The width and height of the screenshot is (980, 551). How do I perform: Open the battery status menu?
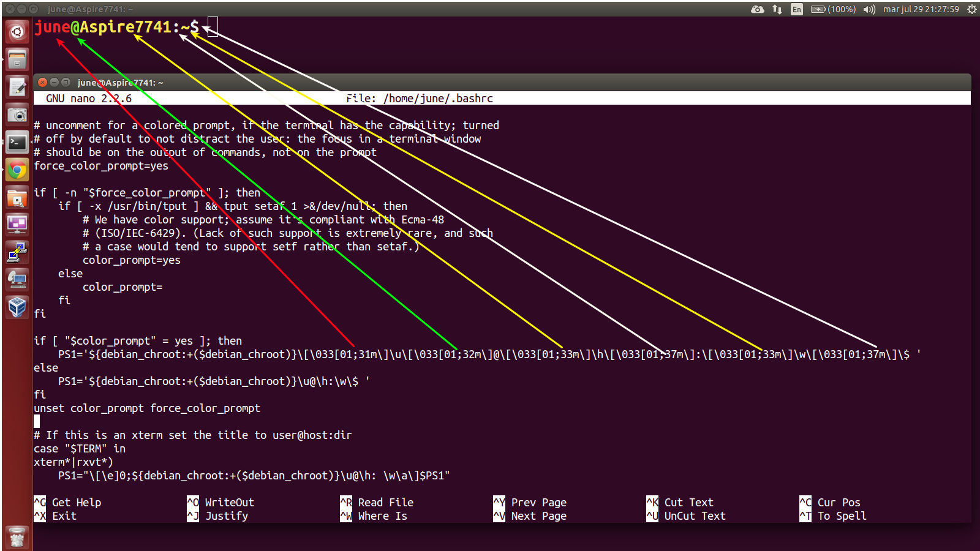point(833,9)
